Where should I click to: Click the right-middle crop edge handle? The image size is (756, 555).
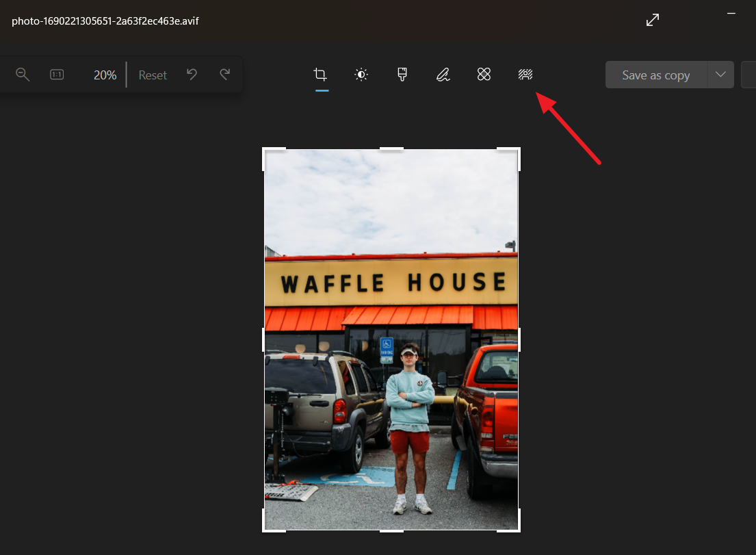click(x=519, y=340)
